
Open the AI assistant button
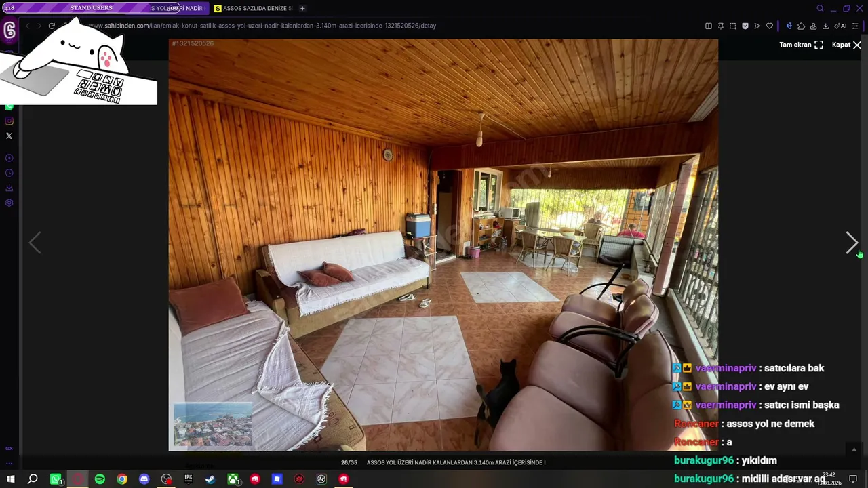tap(841, 26)
